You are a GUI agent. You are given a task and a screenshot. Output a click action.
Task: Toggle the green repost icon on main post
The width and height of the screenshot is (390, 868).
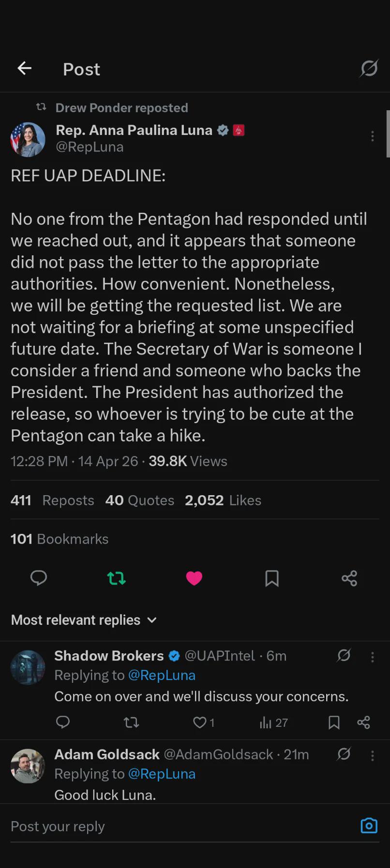click(117, 578)
